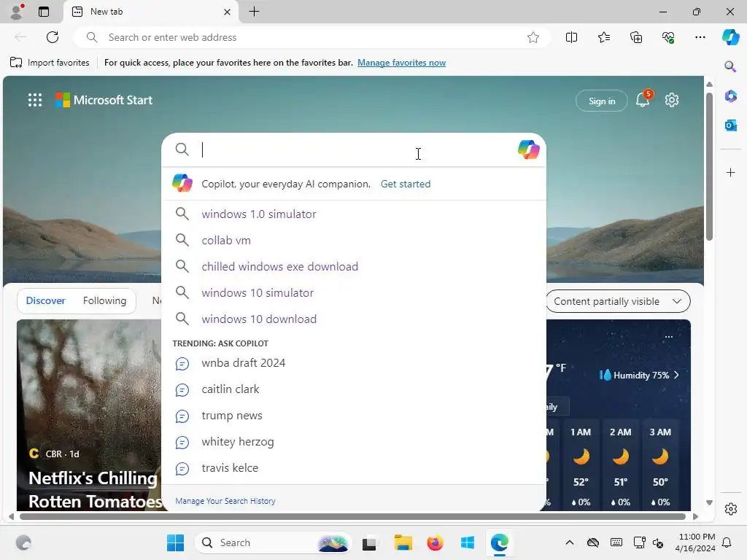
Task: Ask Copilot about caitlin clark
Action: pyautogui.click(x=354, y=389)
